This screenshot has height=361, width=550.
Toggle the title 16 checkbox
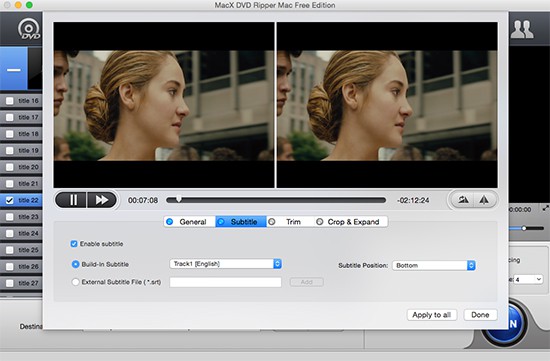coord(10,101)
